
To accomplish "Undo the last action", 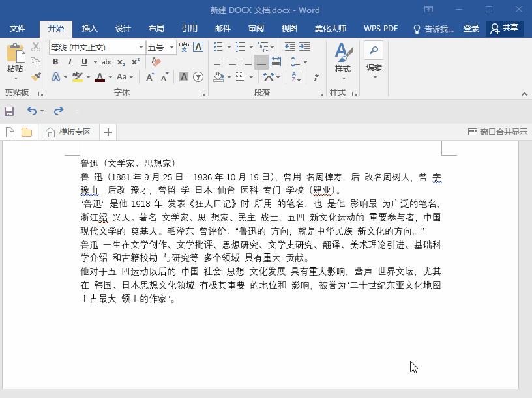I will point(32,111).
